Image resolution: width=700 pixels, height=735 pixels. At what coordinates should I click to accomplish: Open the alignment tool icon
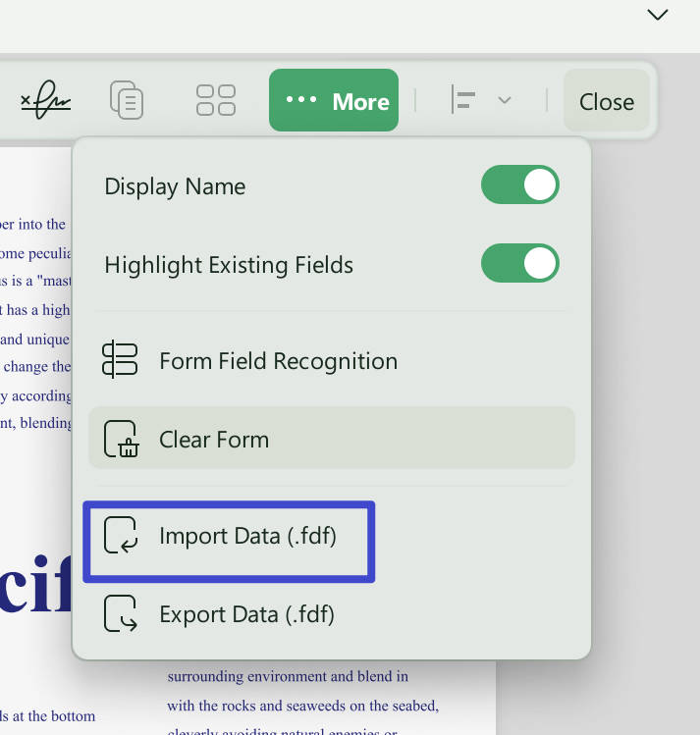(x=463, y=99)
